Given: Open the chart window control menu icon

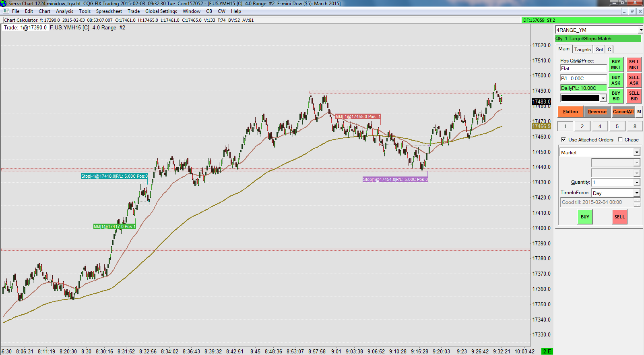Looking at the screenshot, I should click(x=6, y=11).
